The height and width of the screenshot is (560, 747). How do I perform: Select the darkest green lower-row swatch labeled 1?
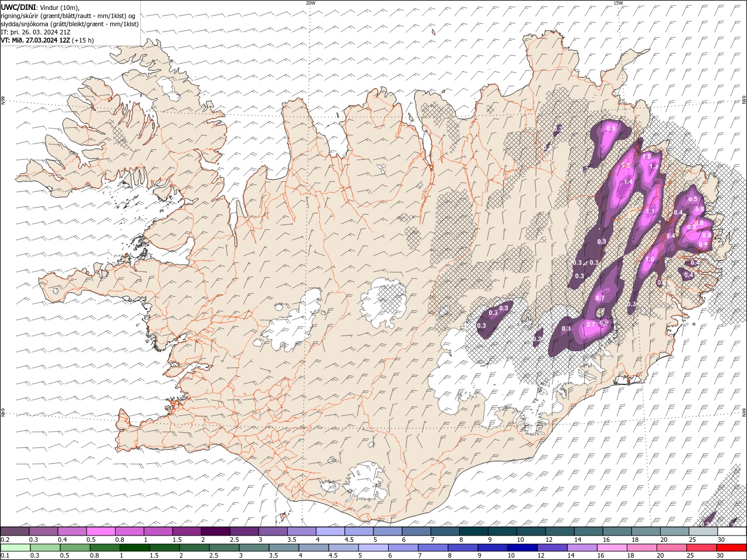134,548
